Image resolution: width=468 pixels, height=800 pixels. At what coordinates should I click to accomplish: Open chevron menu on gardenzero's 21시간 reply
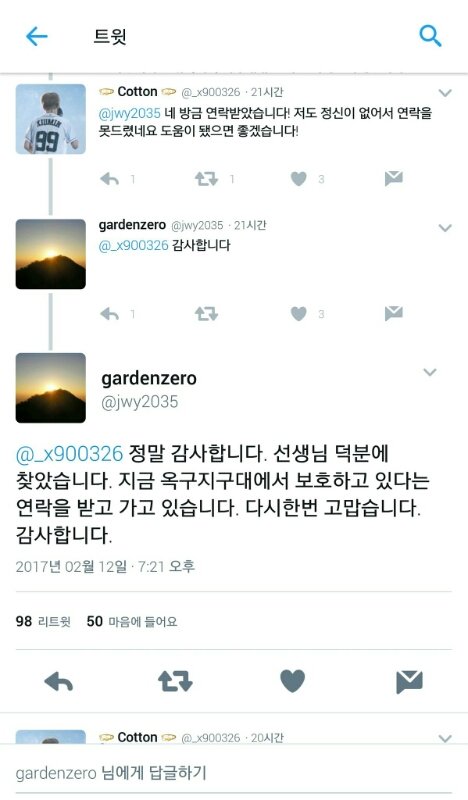pyautogui.click(x=445, y=228)
